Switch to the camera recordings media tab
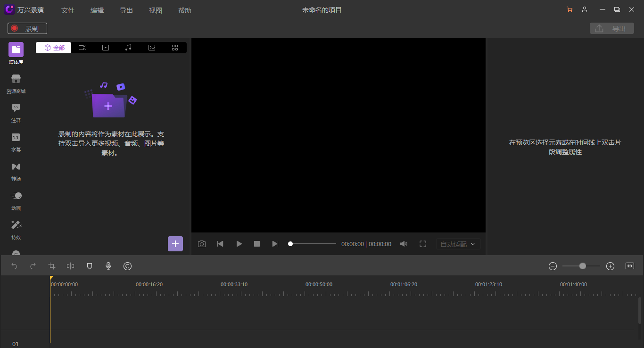The image size is (644, 348). click(83, 48)
